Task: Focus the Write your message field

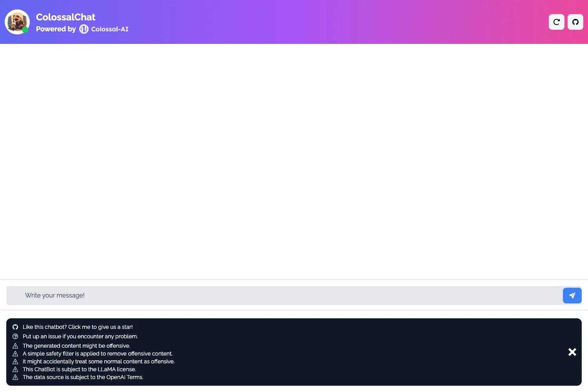Action: [285, 296]
